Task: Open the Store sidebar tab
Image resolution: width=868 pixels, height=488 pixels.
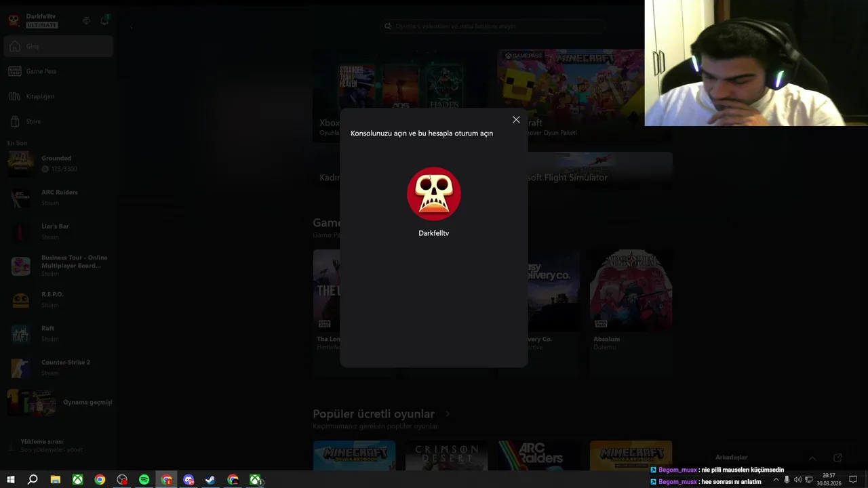Action: click(58, 121)
